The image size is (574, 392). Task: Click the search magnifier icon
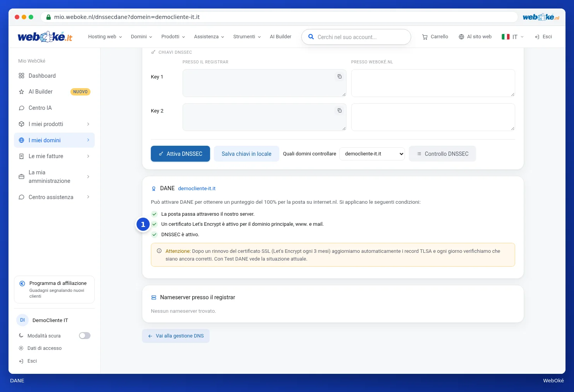pos(311,37)
